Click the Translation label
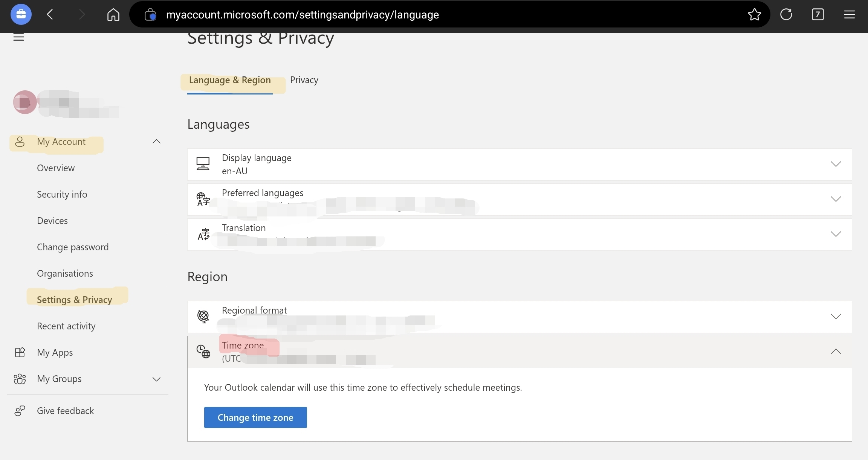Viewport: 868px width, 460px height. [x=244, y=228]
